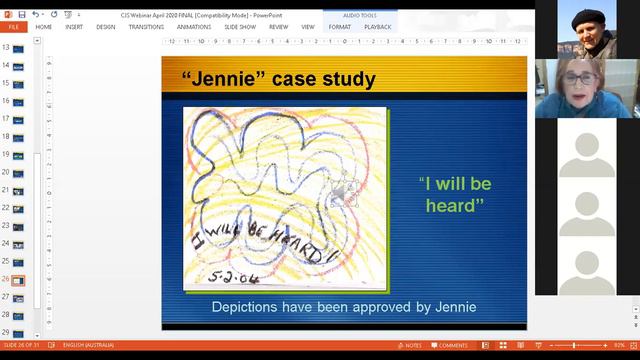This screenshot has width=640, height=360.
Task: Open the FILE tab
Action: (13, 27)
